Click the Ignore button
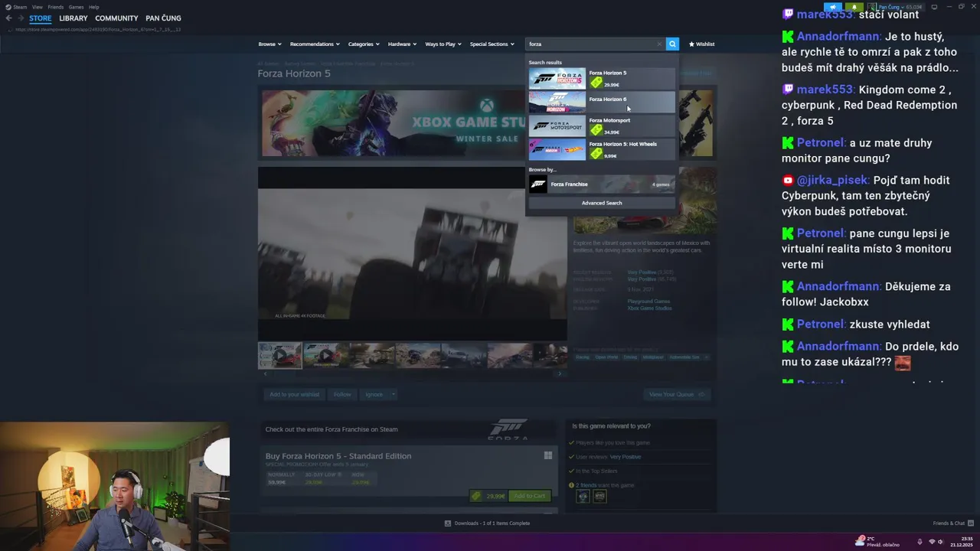Image resolution: width=980 pixels, height=551 pixels. (x=374, y=394)
